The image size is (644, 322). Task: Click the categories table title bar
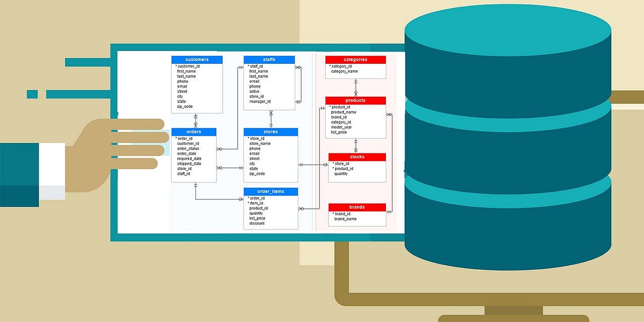(x=355, y=59)
